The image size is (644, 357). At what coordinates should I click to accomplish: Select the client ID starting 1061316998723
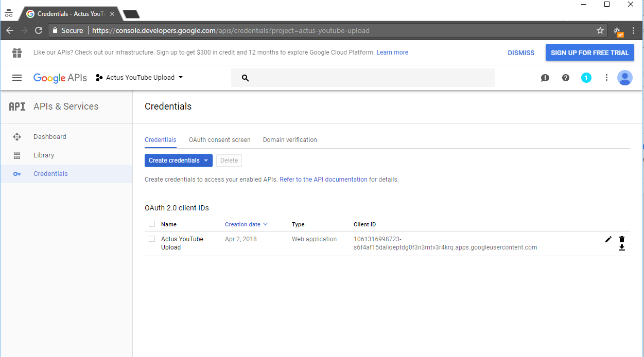[x=445, y=243]
